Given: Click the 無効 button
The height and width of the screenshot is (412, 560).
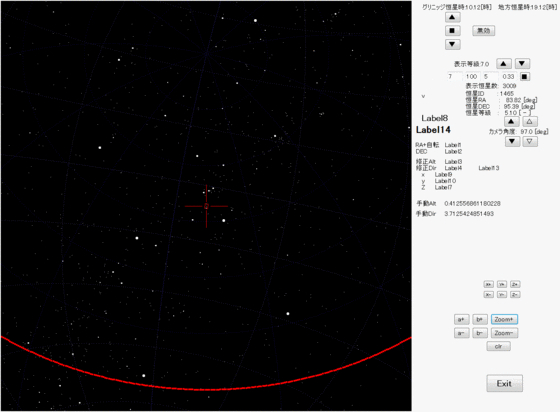Looking at the screenshot, I should pos(484,31).
